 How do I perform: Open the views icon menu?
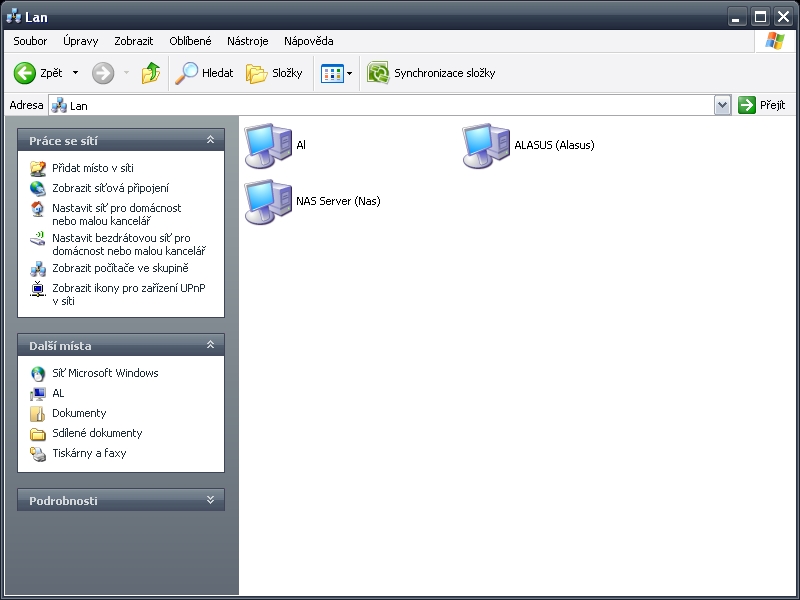(x=332, y=73)
